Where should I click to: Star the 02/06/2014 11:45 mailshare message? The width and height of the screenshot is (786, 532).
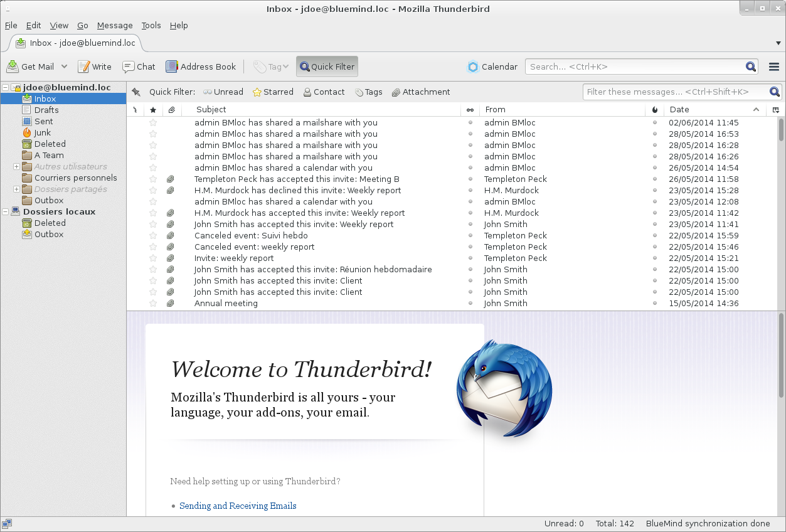click(153, 123)
